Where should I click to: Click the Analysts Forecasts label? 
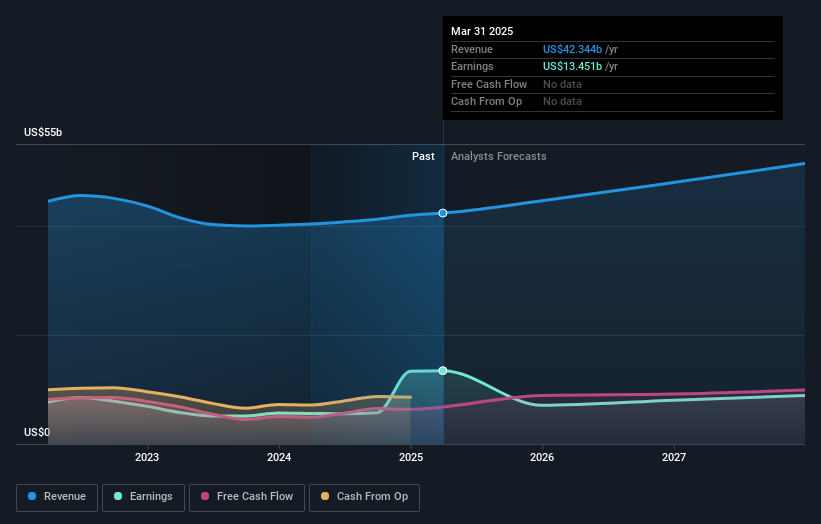pos(498,157)
